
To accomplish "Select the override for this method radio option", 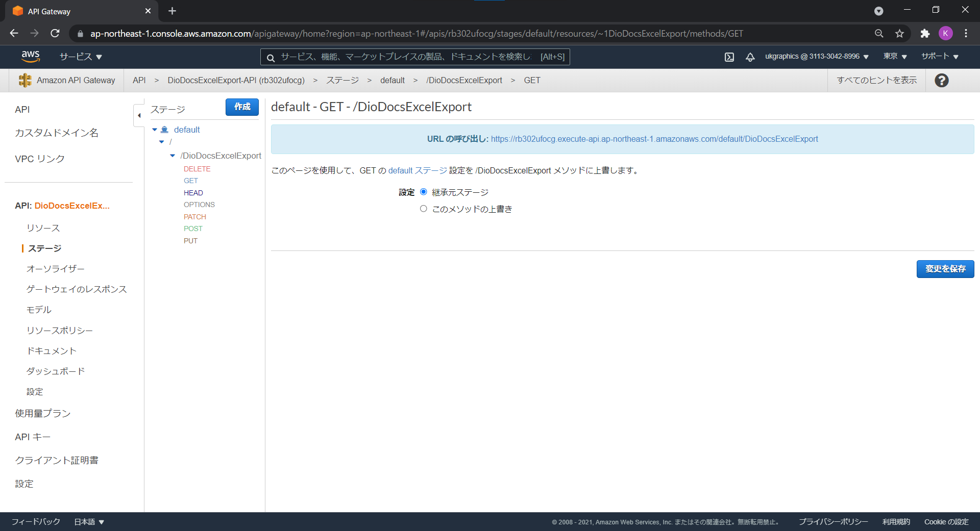I will click(423, 209).
